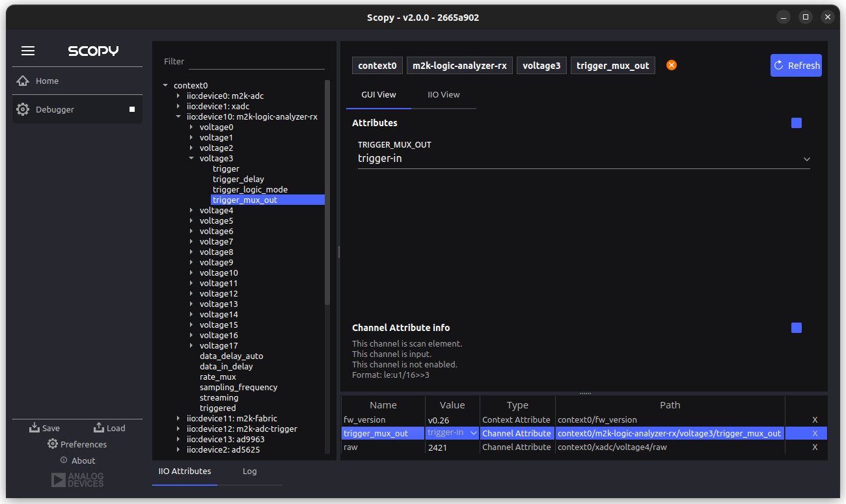846x504 pixels.
Task: Go to Home in sidebar
Action: tap(77, 81)
